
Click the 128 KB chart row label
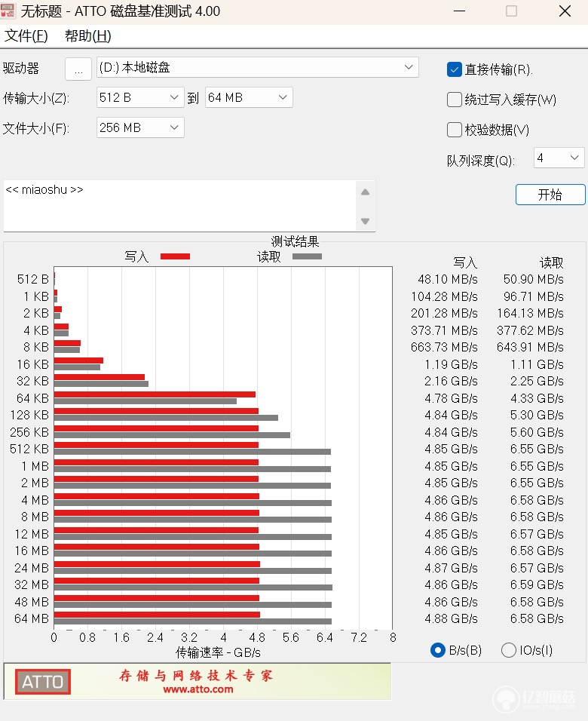[29, 416]
